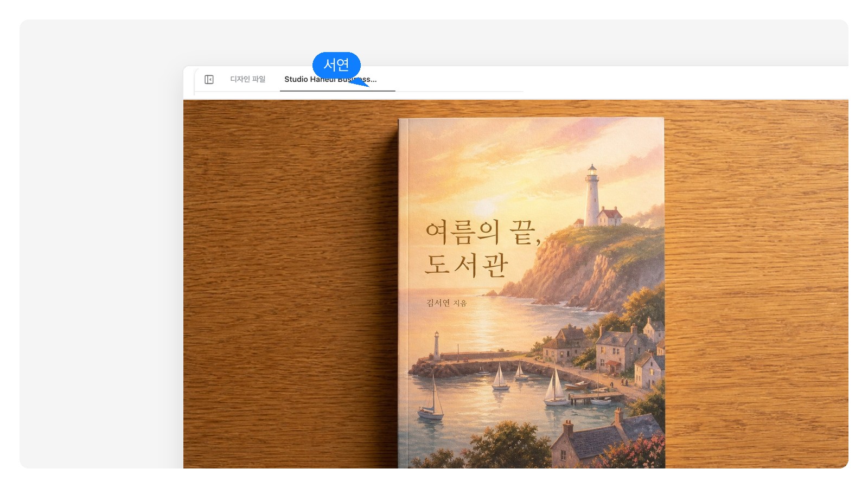Open the 디자인 파일 tab

point(248,79)
